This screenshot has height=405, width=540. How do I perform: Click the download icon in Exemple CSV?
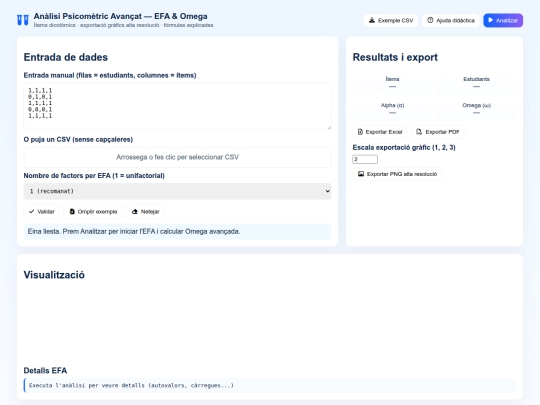click(372, 20)
